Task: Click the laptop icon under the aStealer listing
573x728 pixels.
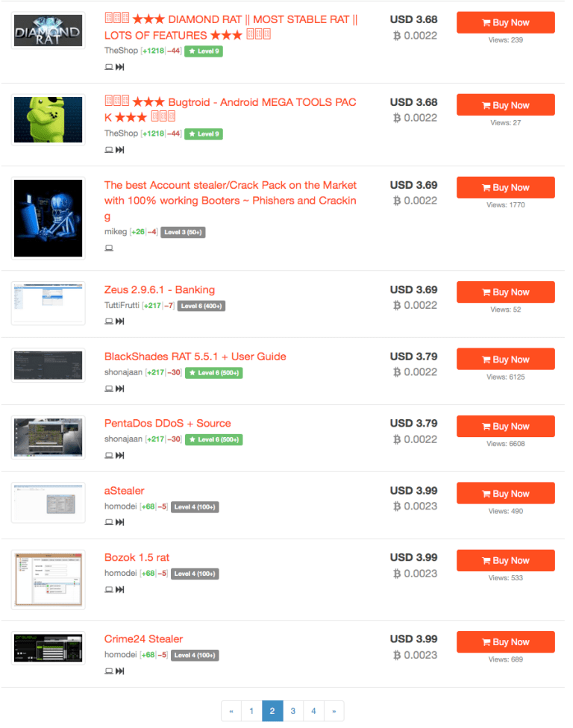Action: tap(109, 522)
